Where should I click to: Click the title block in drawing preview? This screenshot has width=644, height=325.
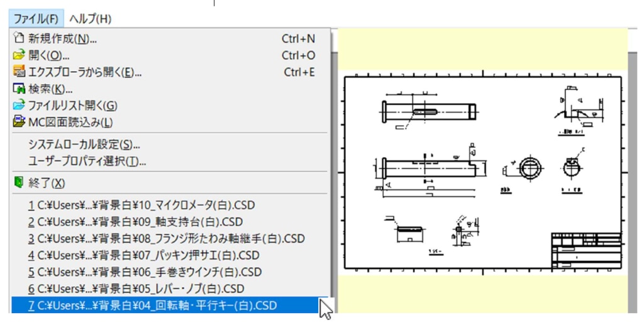586,251
